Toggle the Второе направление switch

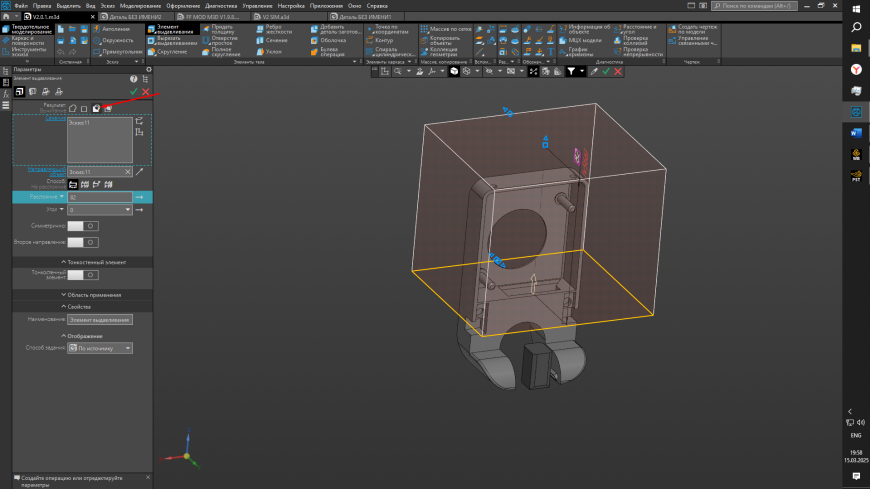click(x=83, y=242)
